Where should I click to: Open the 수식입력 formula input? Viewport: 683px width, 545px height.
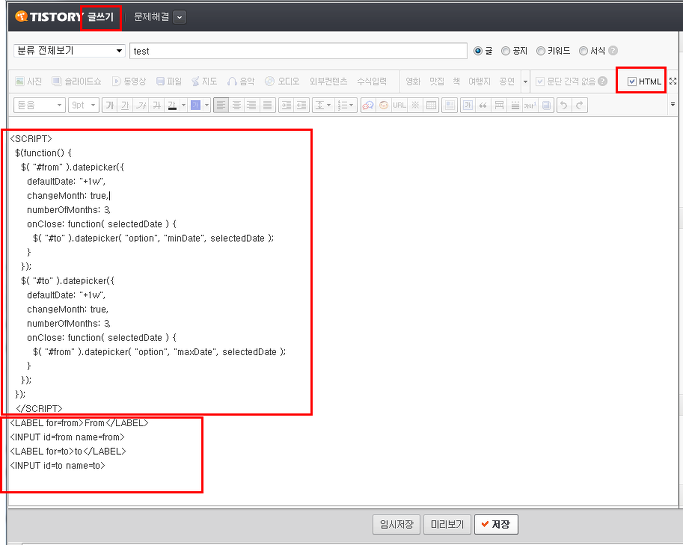pos(372,81)
